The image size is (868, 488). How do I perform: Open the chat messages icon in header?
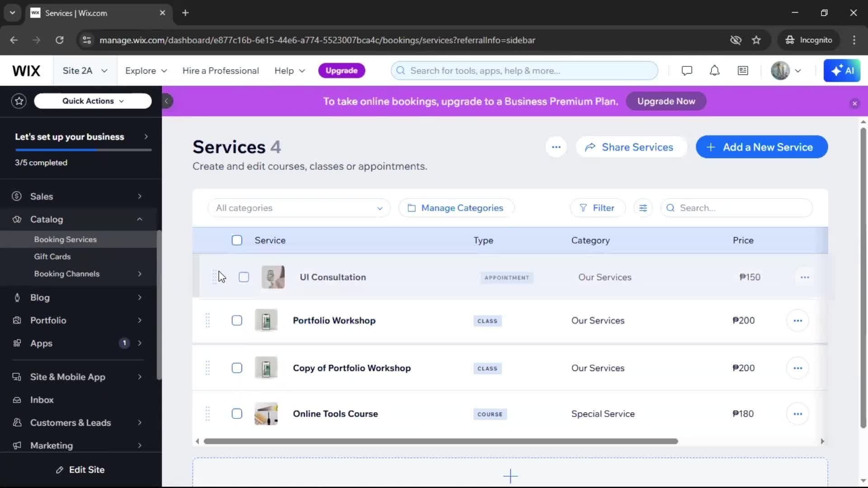tap(687, 70)
